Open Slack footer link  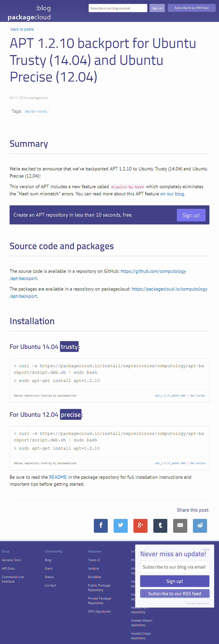pyautogui.click(x=49, y=569)
